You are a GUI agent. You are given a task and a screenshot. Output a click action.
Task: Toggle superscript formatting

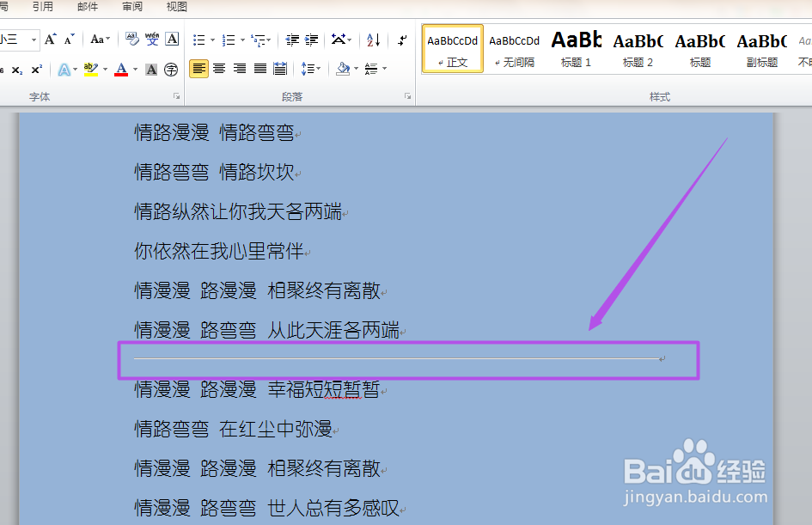(38, 69)
